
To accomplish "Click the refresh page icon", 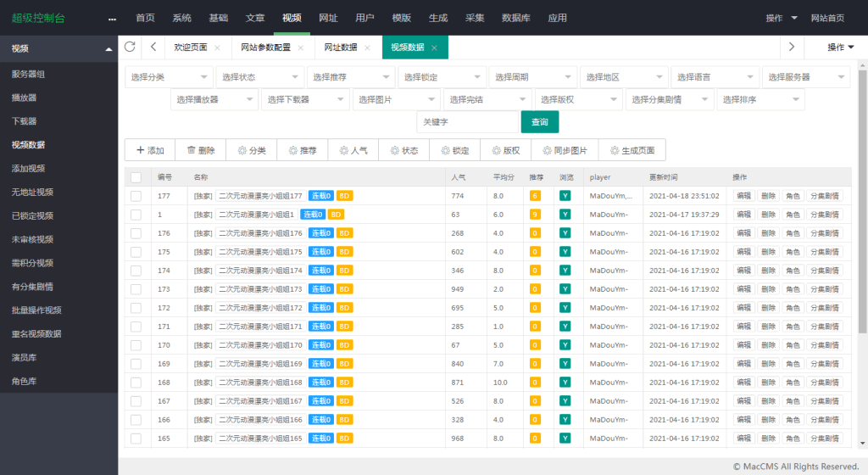I will click(130, 47).
